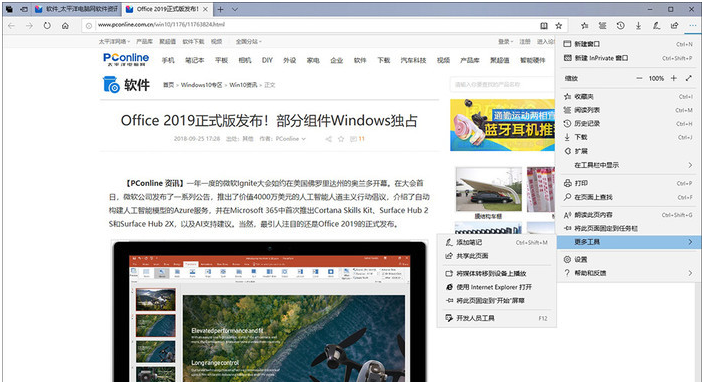Select 打印 in the menu
This screenshot has width=708, height=382.
[x=628, y=183]
